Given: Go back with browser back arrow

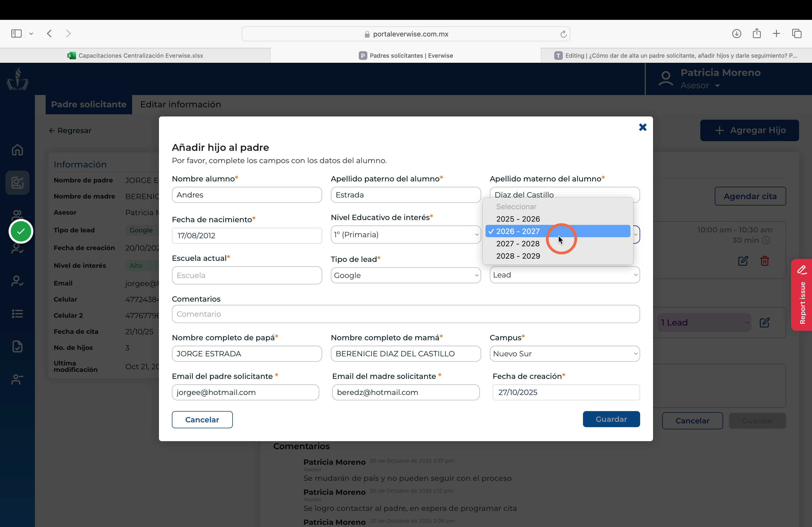Looking at the screenshot, I should (49, 33).
